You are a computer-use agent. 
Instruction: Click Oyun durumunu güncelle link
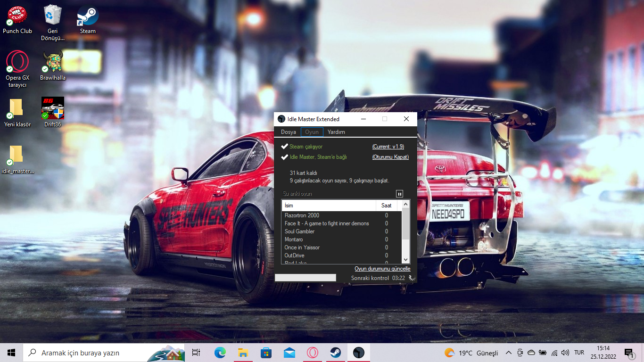pyautogui.click(x=382, y=269)
